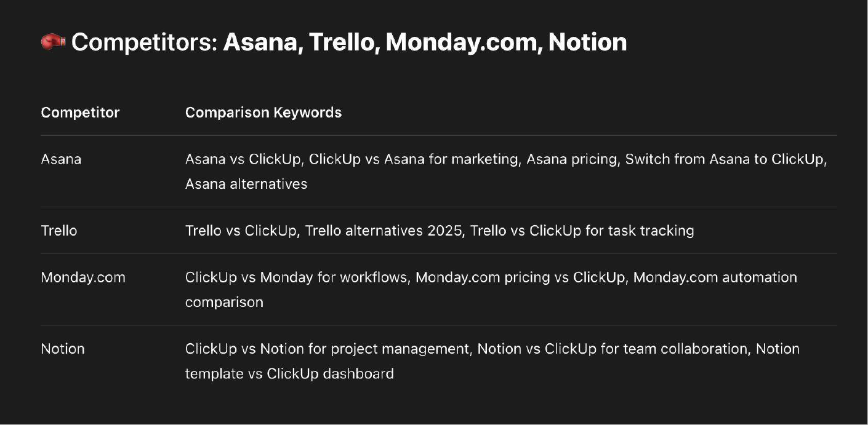
Task: Click the Asana alternatives text
Action: tap(246, 184)
